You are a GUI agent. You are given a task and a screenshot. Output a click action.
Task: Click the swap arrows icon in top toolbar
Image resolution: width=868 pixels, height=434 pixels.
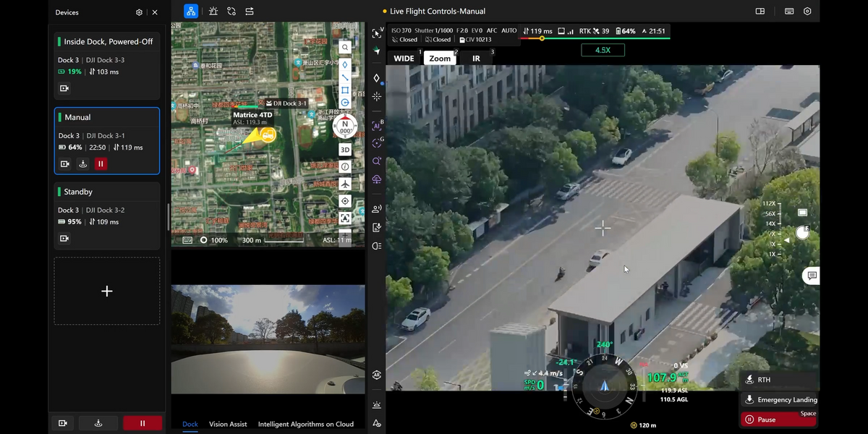coord(250,12)
